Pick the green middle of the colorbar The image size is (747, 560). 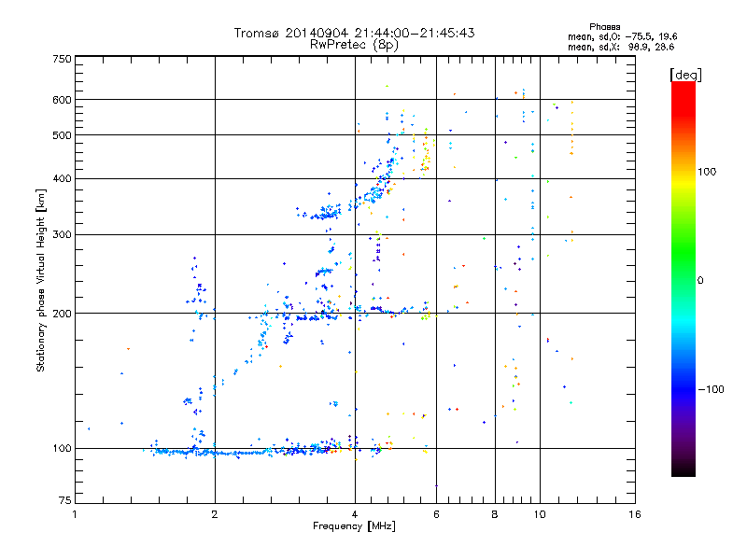click(684, 252)
